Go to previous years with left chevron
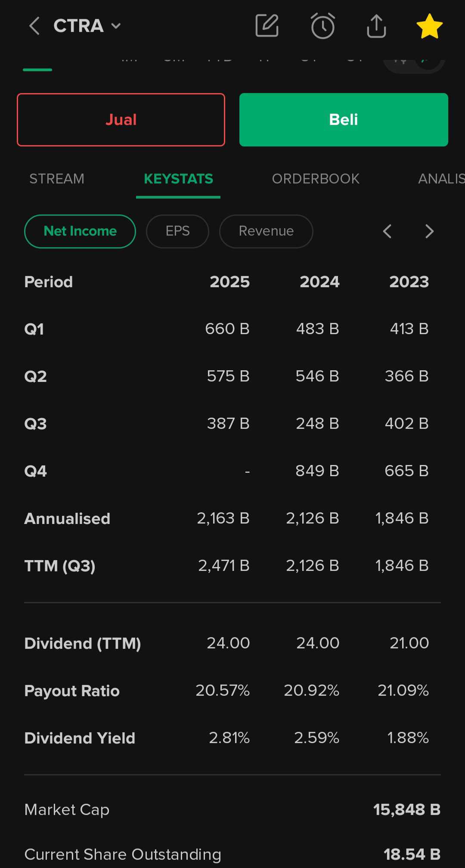This screenshot has height=868, width=465. (x=387, y=231)
